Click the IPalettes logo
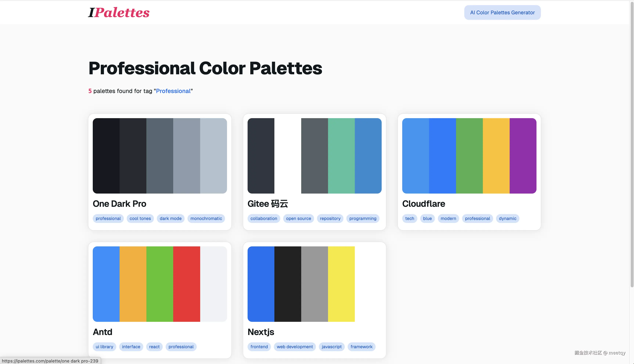634x364 pixels. click(x=119, y=12)
